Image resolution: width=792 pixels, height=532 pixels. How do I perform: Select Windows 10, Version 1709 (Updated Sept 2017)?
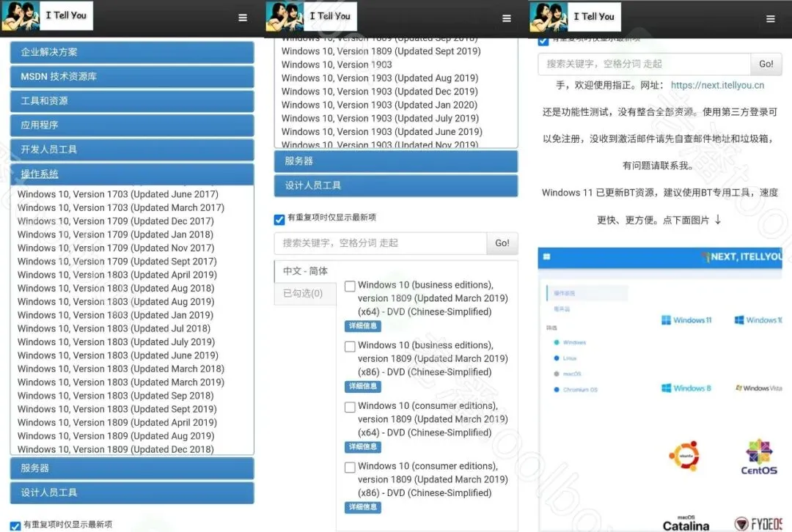click(x=117, y=262)
